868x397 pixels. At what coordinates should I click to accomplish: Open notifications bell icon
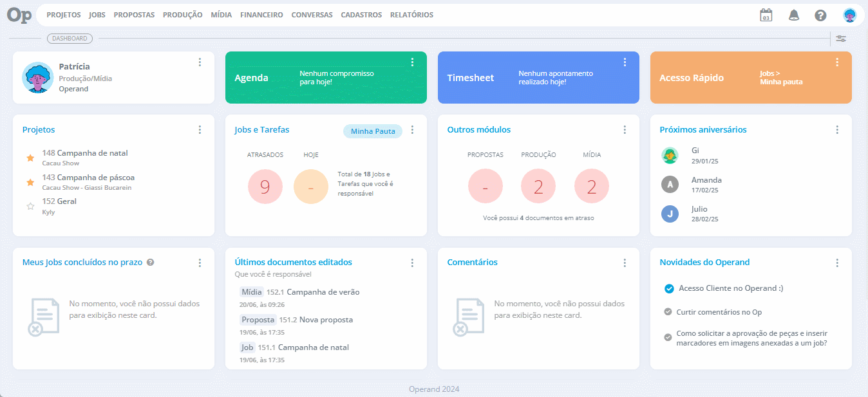click(793, 15)
